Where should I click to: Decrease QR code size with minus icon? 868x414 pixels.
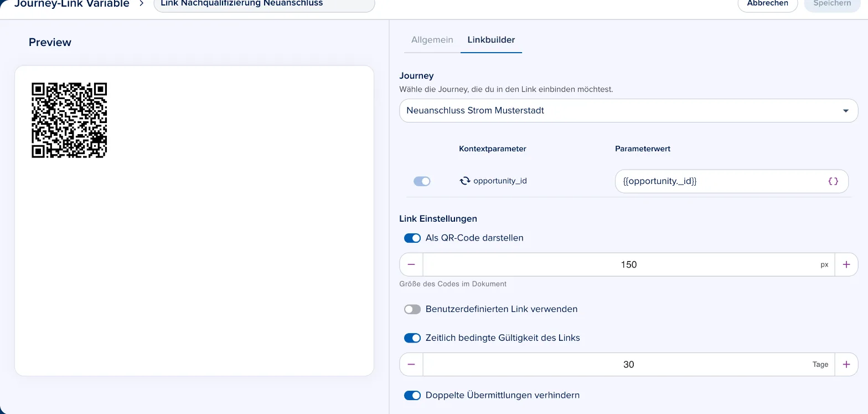411,265
